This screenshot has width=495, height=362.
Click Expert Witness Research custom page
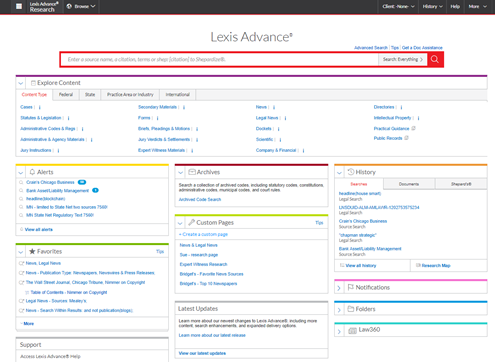point(203,264)
